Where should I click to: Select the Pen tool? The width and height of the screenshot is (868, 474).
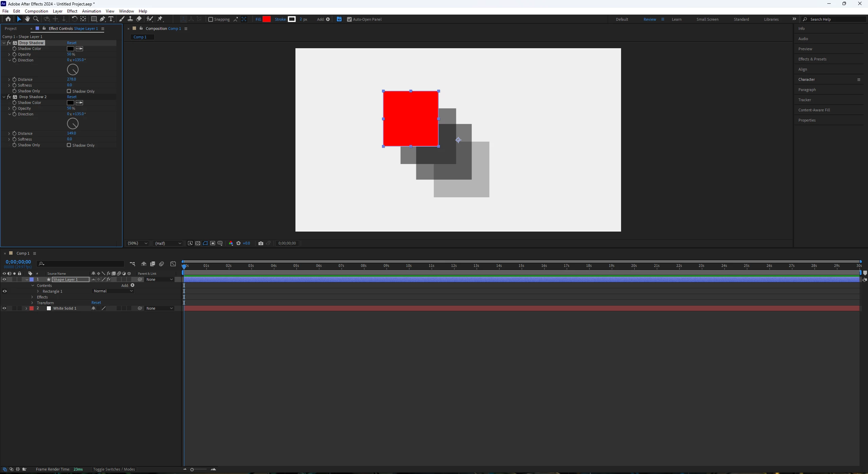(102, 19)
